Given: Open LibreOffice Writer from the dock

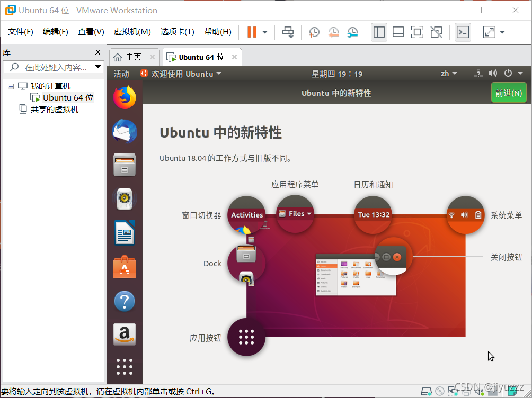Looking at the screenshot, I should tap(124, 233).
